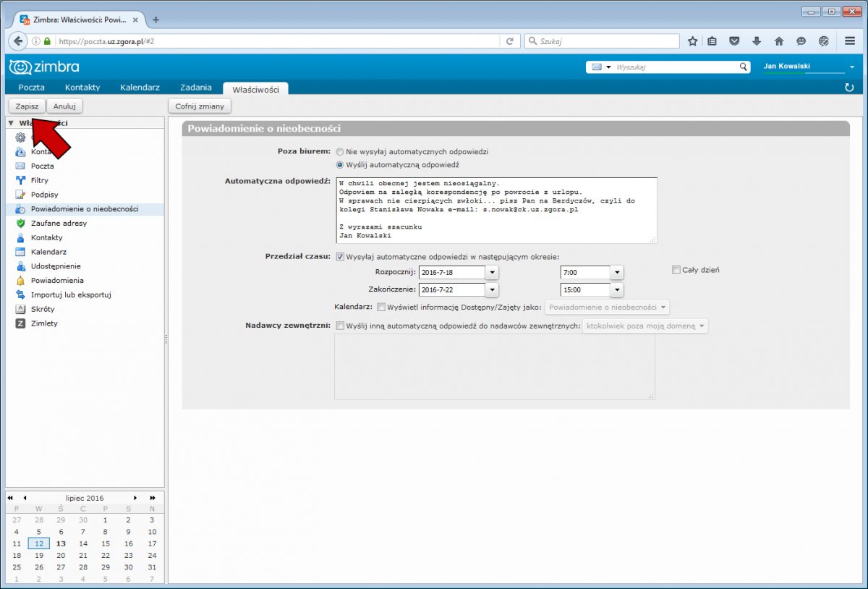Pick day 18 in the mini calendar
Viewport: 868px width, 589px height.
[x=17, y=555]
